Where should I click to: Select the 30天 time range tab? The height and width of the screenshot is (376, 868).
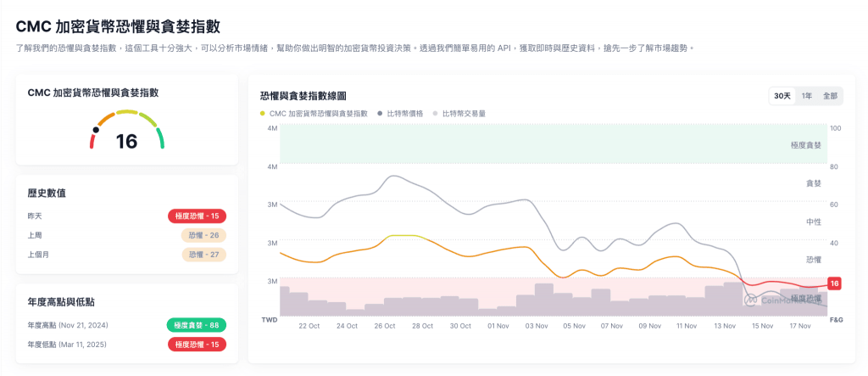point(782,96)
